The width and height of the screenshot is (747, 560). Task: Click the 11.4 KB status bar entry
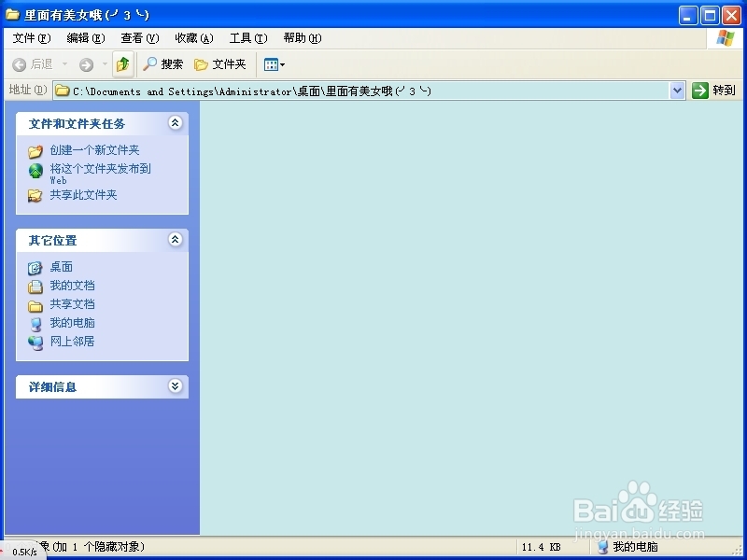click(x=542, y=547)
